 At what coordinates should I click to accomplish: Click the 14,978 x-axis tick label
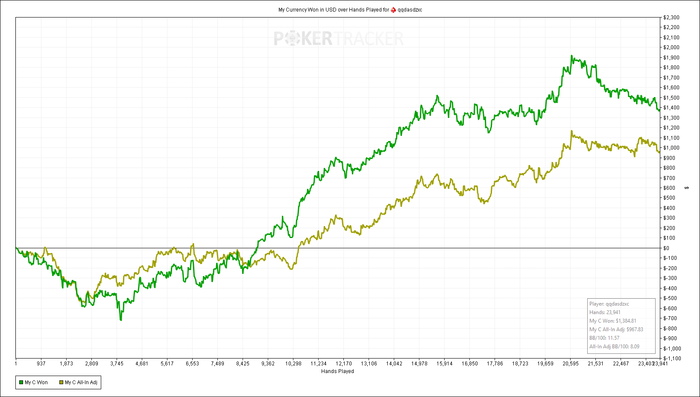click(x=420, y=364)
